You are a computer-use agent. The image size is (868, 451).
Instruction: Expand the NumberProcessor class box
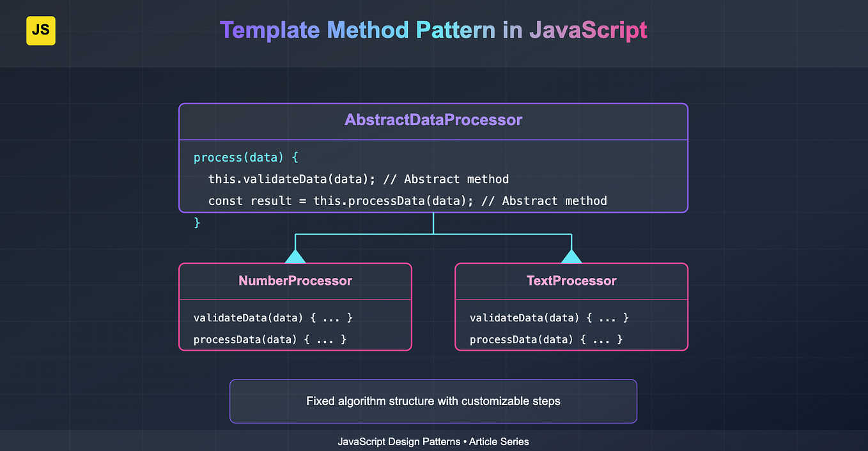[x=295, y=307]
